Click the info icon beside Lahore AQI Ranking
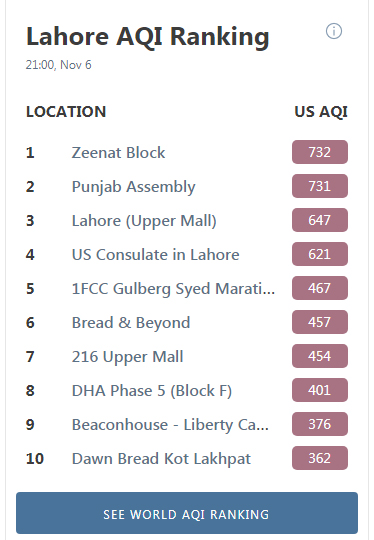374x540 pixels. [x=334, y=31]
